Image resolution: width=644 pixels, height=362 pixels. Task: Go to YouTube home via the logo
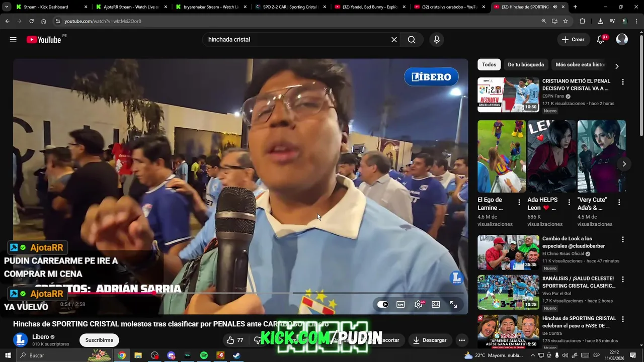click(43, 40)
